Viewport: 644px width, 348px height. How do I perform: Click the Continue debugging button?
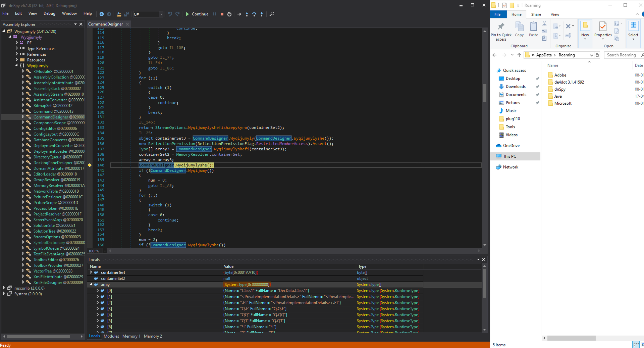197,14
